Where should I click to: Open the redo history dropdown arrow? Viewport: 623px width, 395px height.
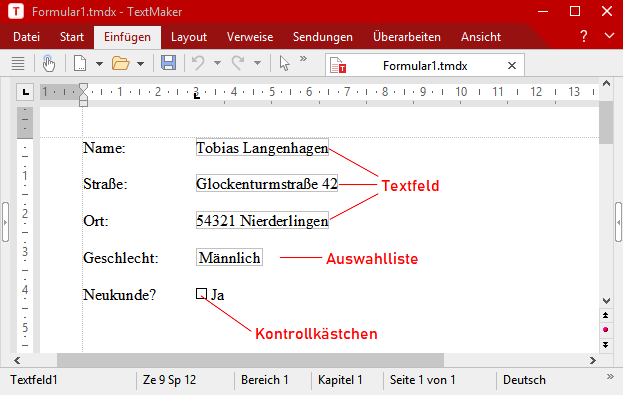pyautogui.click(x=257, y=63)
